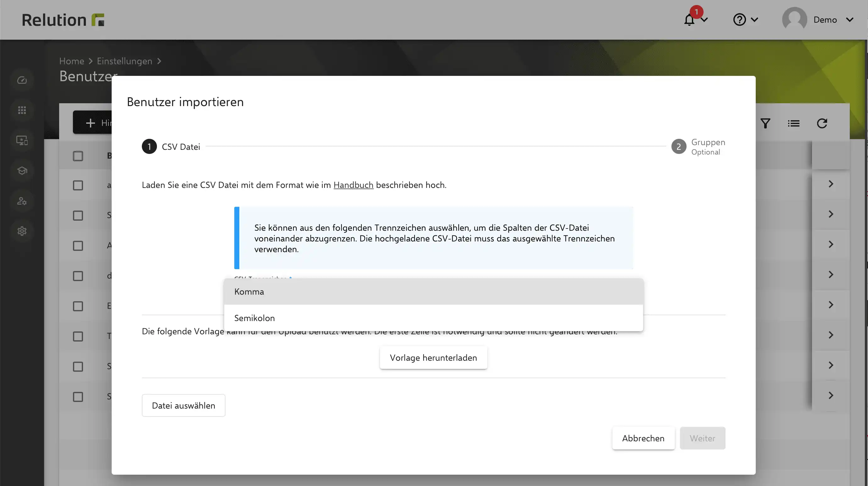Select Komma as CSV separator
The image size is (868, 486).
point(433,291)
